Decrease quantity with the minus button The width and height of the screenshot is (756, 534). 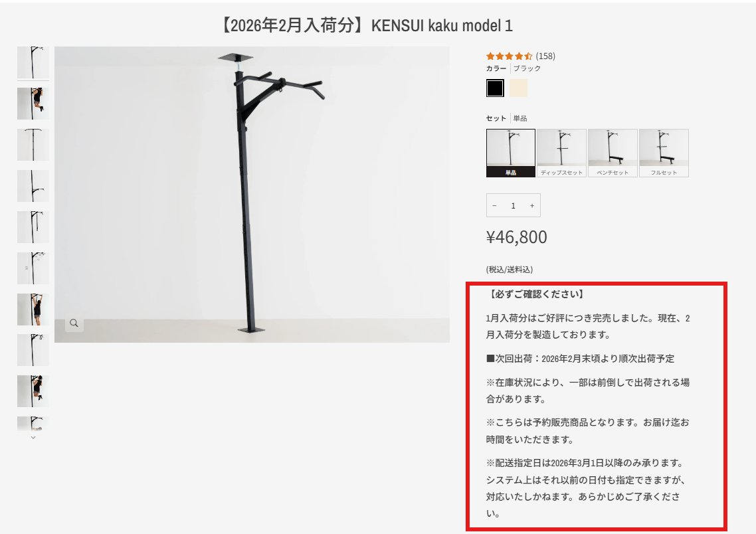494,206
